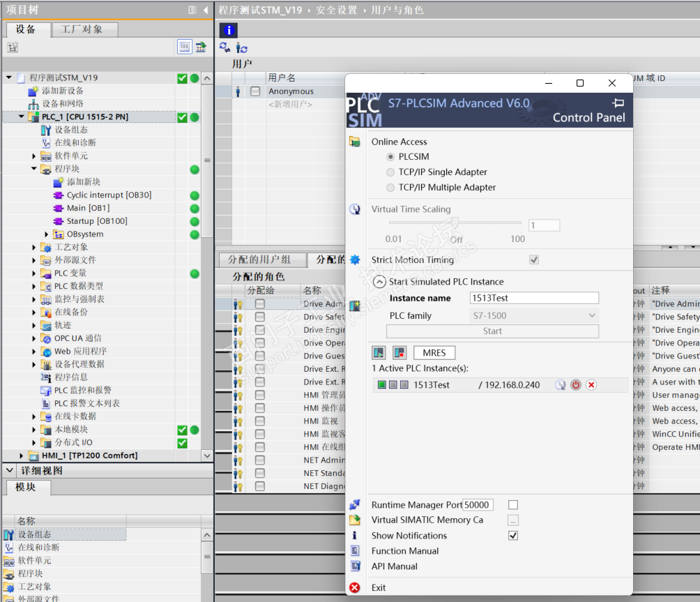Toggle the Strict Motion Timing checkbox

pyautogui.click(x=534, y=259)
